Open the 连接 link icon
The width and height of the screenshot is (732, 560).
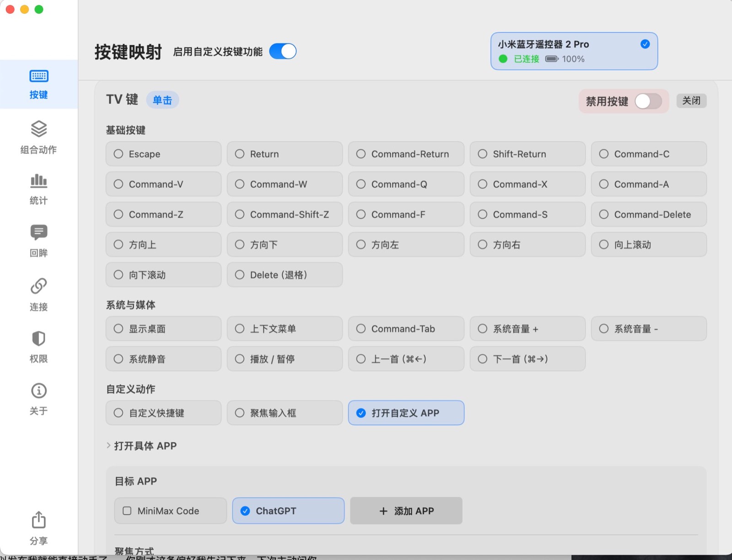coord(39,286)
